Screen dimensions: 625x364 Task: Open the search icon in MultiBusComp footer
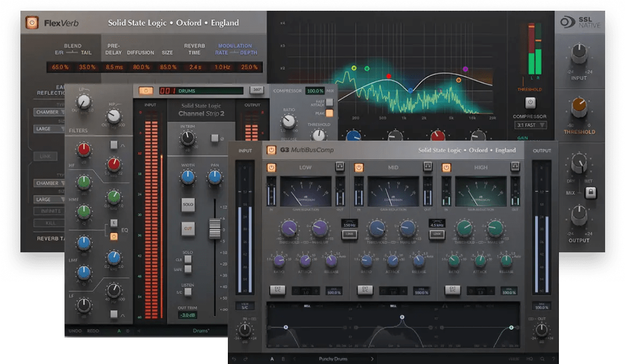[542, 359]
